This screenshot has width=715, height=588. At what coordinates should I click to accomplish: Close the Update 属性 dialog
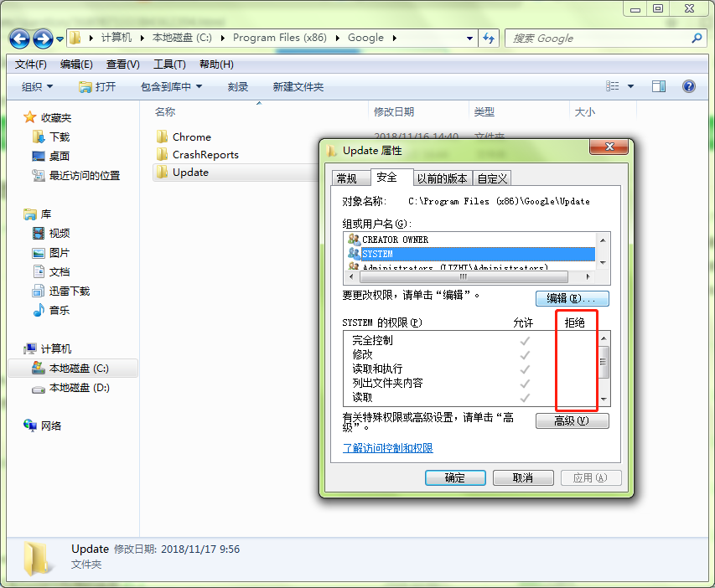pyautogui.click(x=609, y=147)
